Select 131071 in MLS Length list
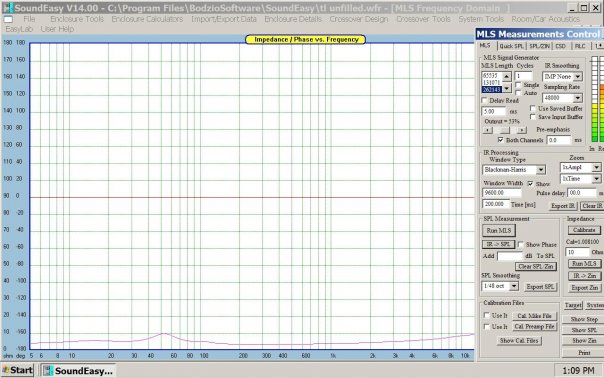The image size is (604, 378). coord(492,82)
